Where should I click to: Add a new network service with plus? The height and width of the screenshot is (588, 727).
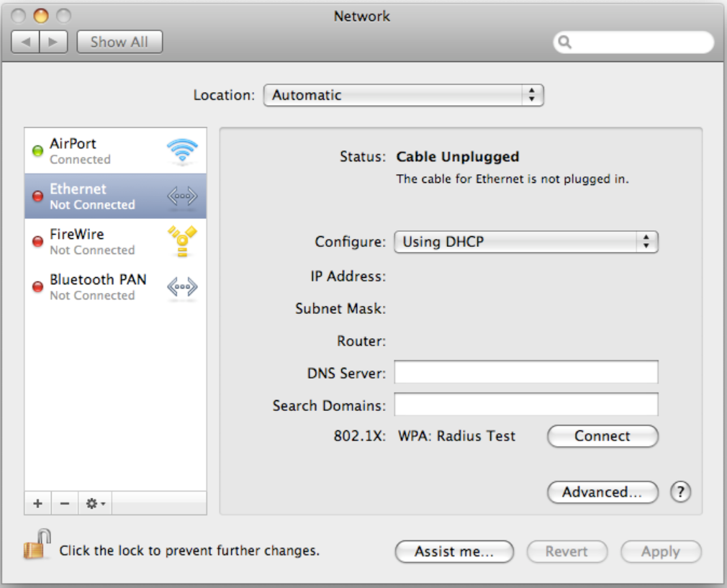[38, 504]
